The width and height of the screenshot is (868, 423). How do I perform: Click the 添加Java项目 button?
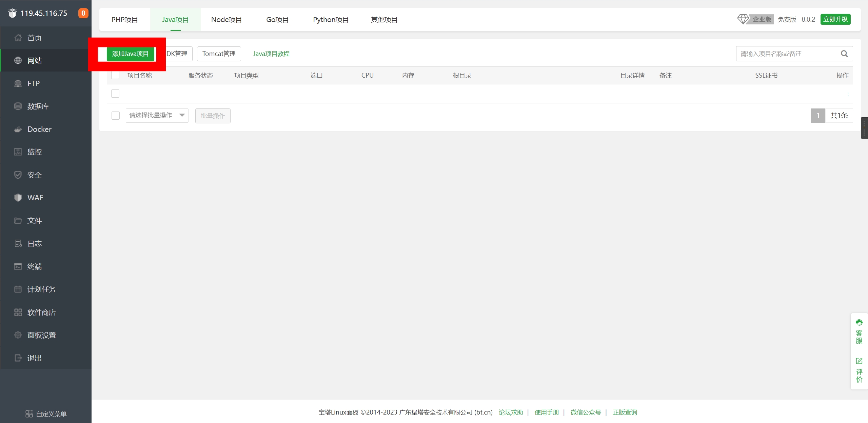pos(130,54)
